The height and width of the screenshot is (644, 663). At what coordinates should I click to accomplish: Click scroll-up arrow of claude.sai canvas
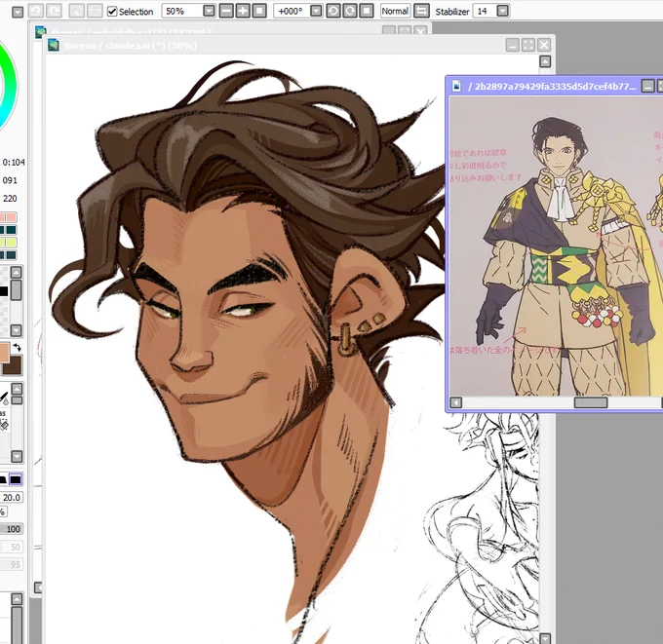point(545,61)
